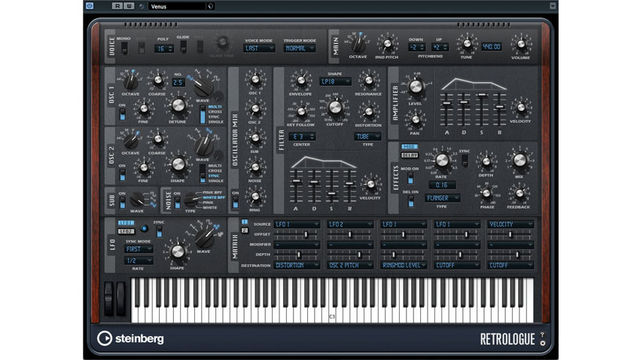The height and width of the screenshot is (360, 640).
Task: Switch to the Effects Delay tab
Action: tap(409, 155)
